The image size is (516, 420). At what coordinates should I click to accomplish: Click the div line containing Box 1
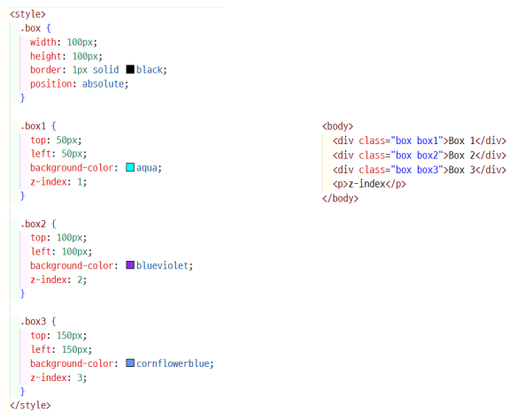[420, 141]
